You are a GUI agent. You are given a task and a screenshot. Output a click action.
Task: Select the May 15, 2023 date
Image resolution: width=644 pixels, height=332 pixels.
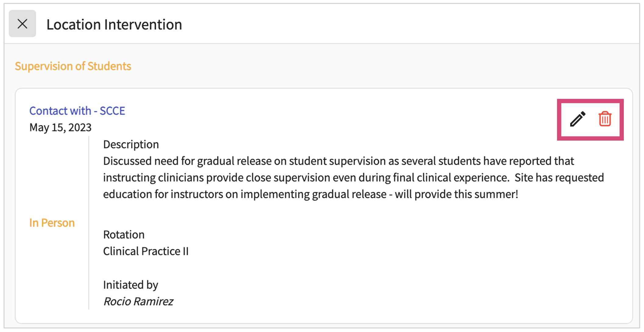click(60, 127)
